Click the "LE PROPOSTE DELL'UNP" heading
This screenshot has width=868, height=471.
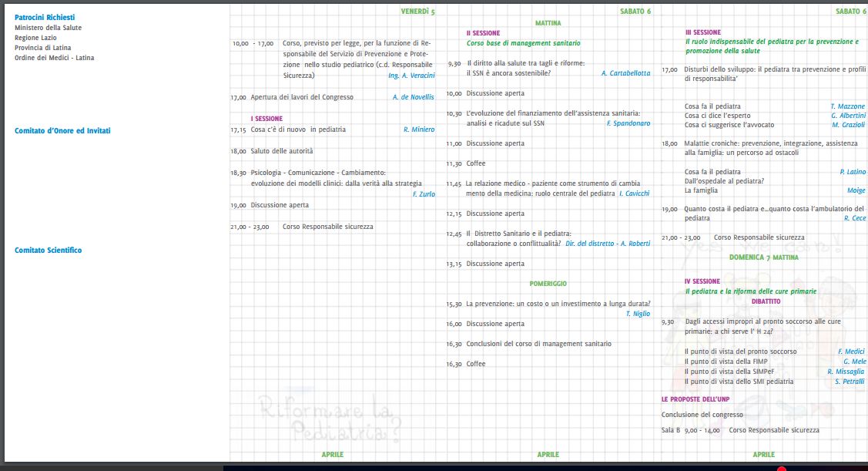(695, 399)
